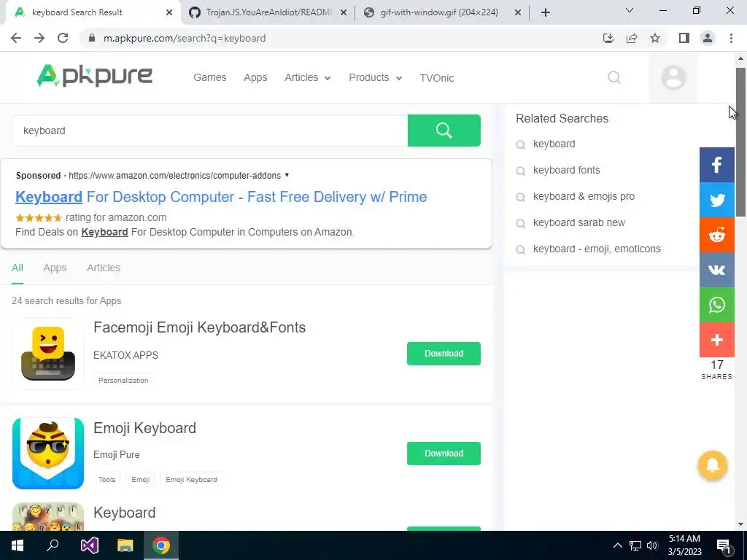Viewport: 747px width, 560px height.
Task: Share page on Twitter
Action: pos(717,200)
